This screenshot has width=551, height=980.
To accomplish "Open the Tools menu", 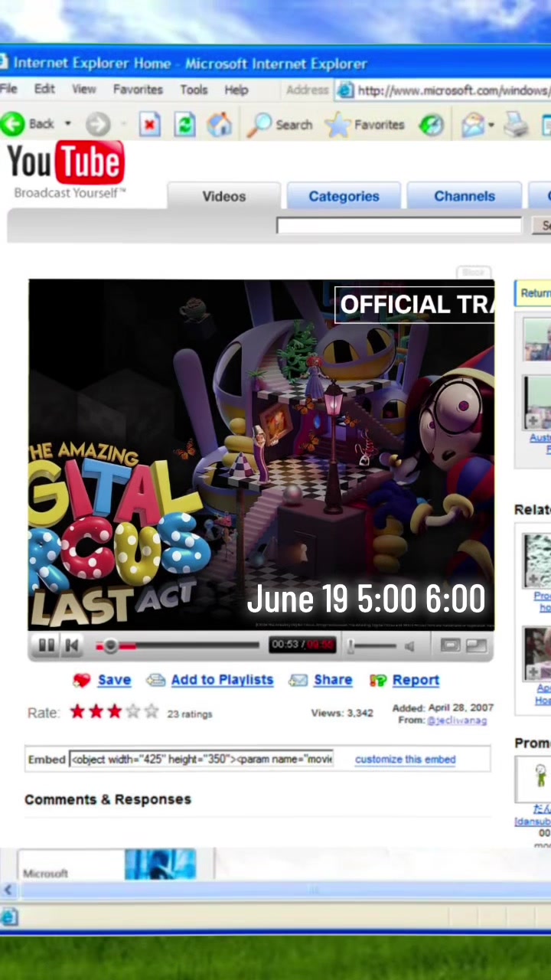I will (194, 90).
